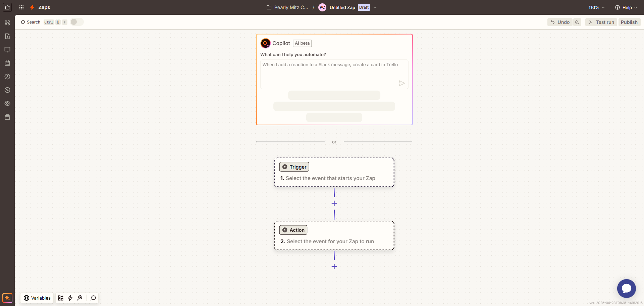The width and height of the screenshot is (644, 306).
Task: Open the Pearly Mitz folder breadcrumb
Action: click(287, 7)
